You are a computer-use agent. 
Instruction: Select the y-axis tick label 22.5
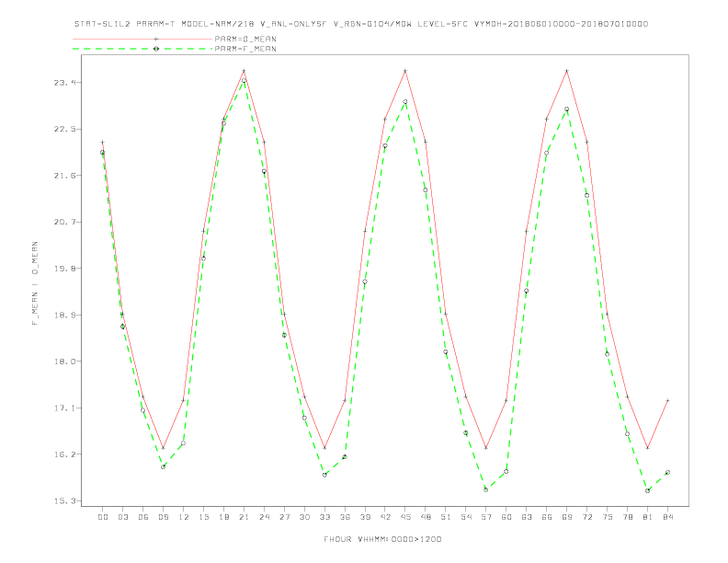[64, 129]
